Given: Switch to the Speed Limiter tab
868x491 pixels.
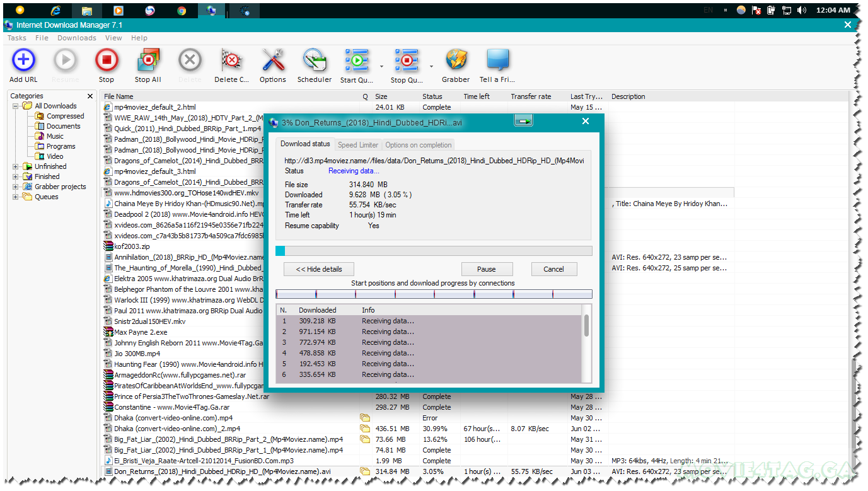Looking at the screenshot, I should (358, 145).
